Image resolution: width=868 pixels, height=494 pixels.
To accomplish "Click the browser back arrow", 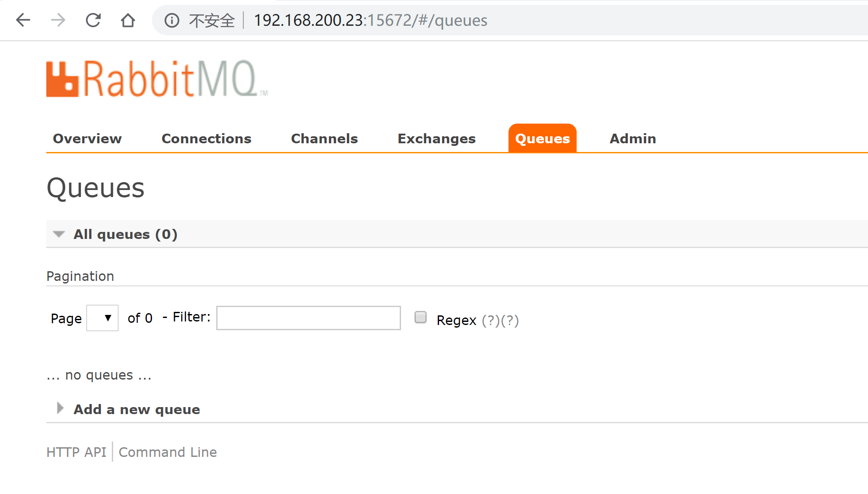I will pos(23,20).
